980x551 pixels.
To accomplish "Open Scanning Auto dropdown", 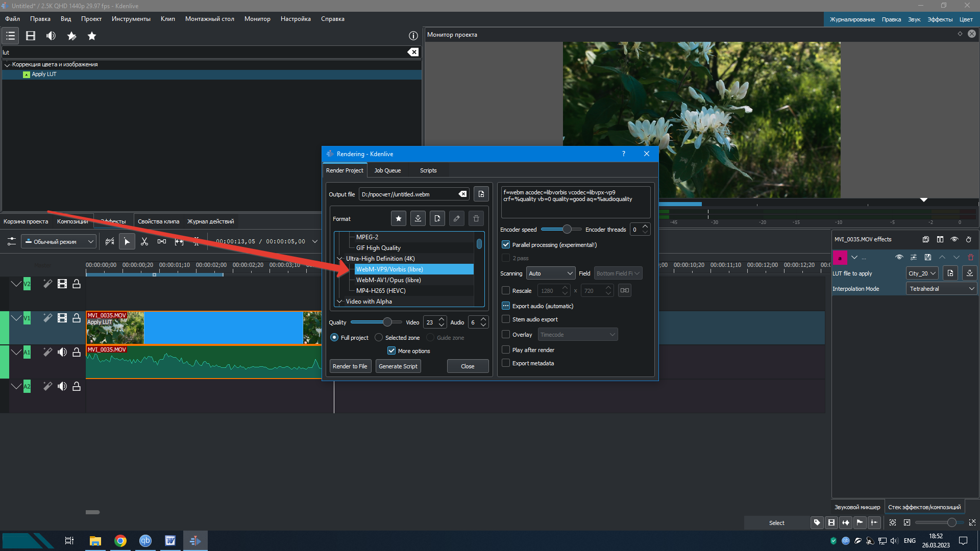I will (551, 273).
